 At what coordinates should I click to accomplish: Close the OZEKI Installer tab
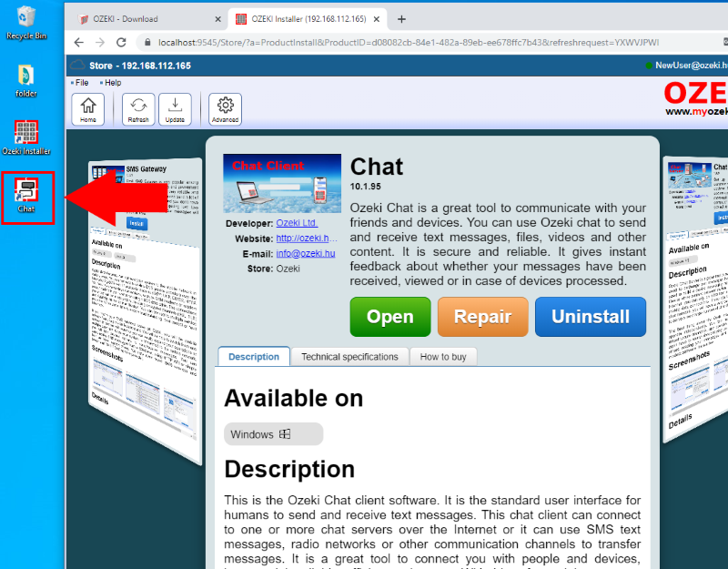click(377, 19)
